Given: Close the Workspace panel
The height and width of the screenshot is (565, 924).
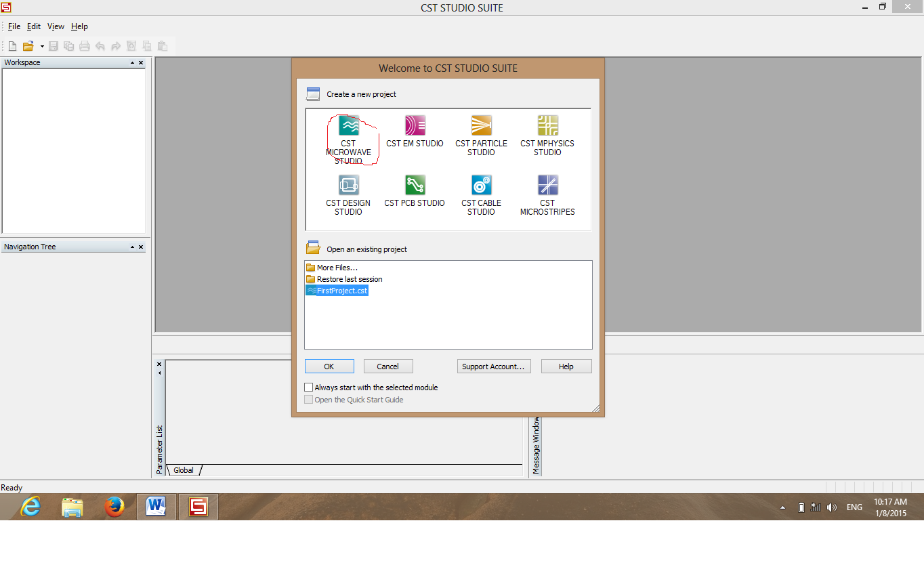Looking at the screenshot, I should 141,63.
